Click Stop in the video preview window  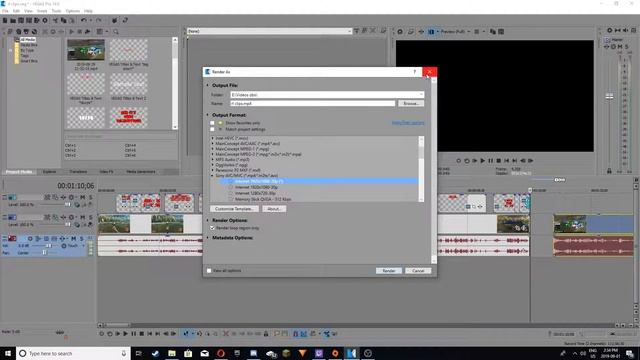pyautogui.click(x=499, y=161)
